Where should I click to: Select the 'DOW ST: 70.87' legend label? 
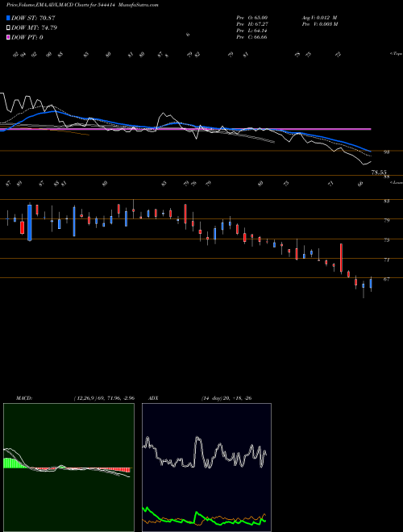click(33, 19)
